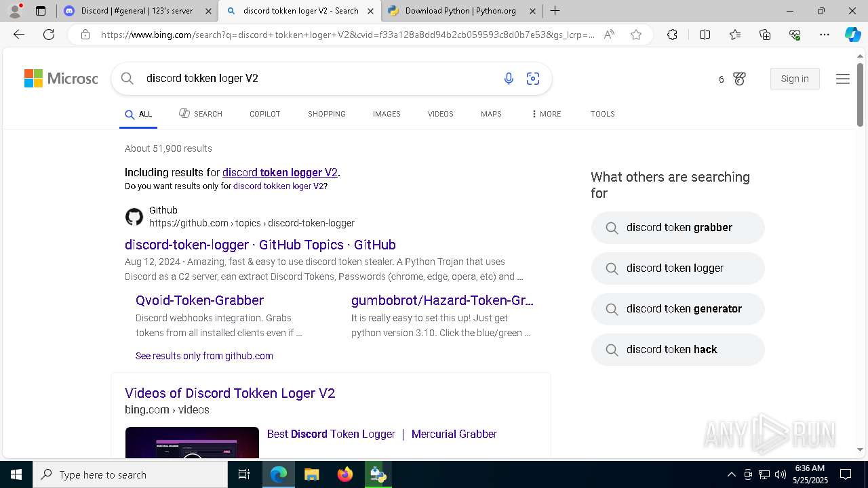Open the Qvoid-Token-Grabber link
Viewport: 868px width, 488px height.
click(199, 300)
